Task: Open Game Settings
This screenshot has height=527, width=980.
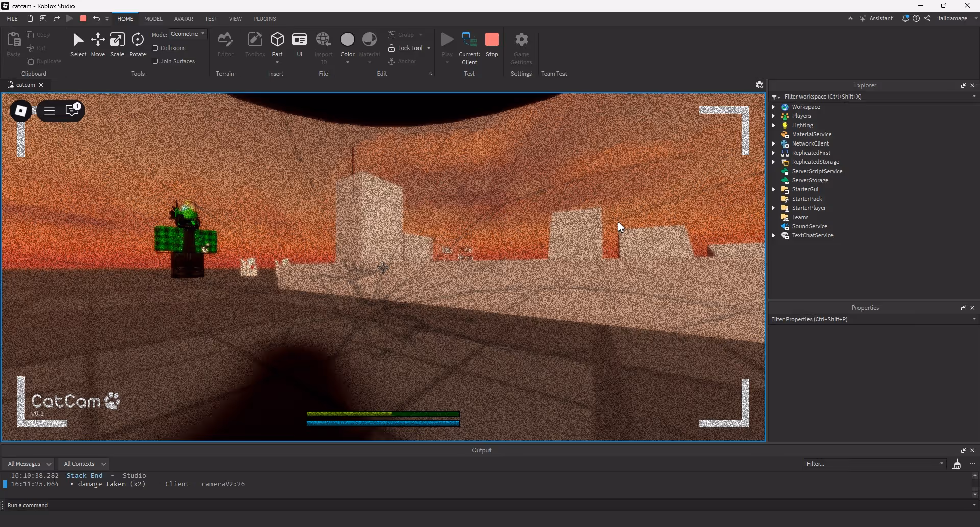Action: [522, 48]
